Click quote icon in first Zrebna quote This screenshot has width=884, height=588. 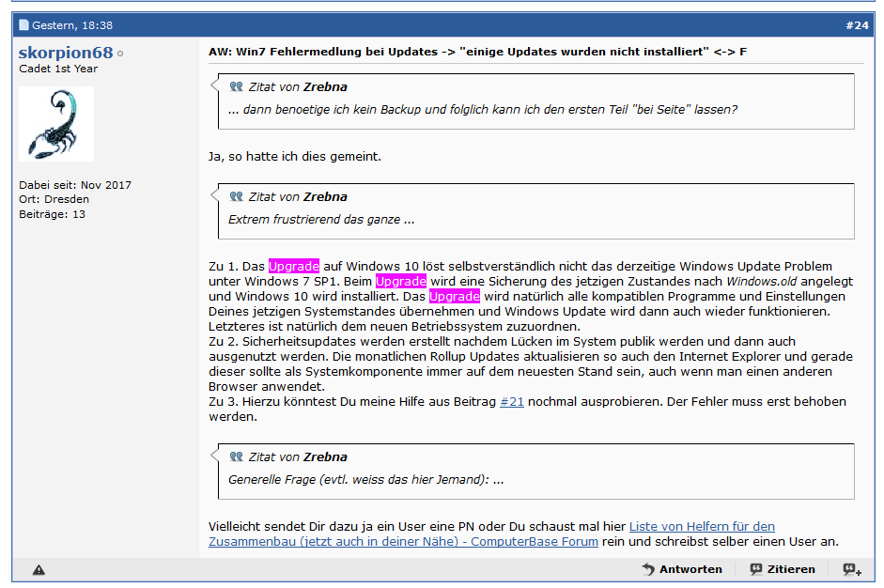tap(236, 86)
